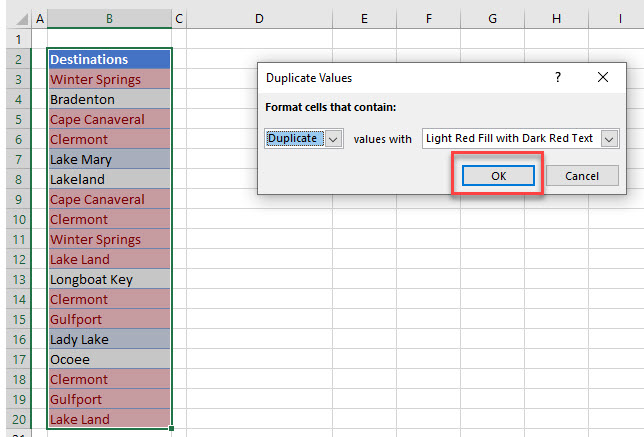Select column B header
Viewport: 644px width, 437px height.
pyautogui.click(x=109, y=18)
